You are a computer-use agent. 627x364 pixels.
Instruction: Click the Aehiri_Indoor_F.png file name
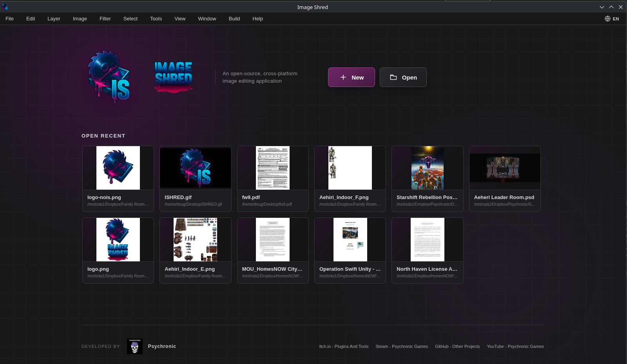344,197
